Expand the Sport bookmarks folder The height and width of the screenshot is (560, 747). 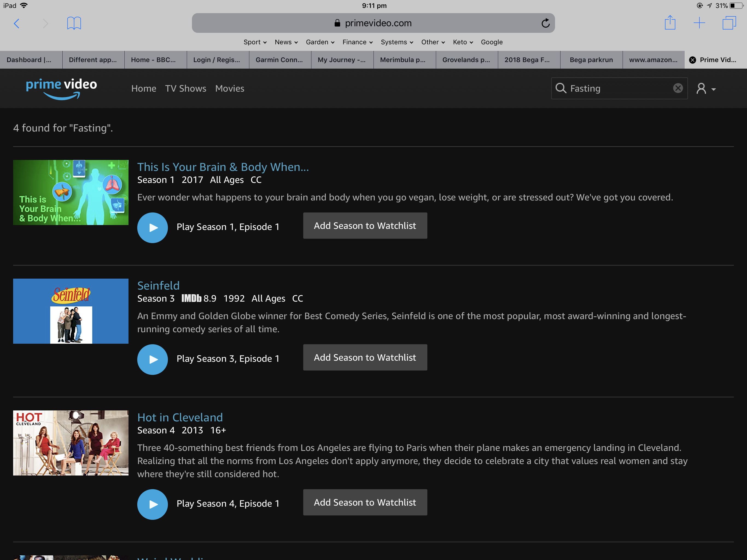click(x=255, y=42)
